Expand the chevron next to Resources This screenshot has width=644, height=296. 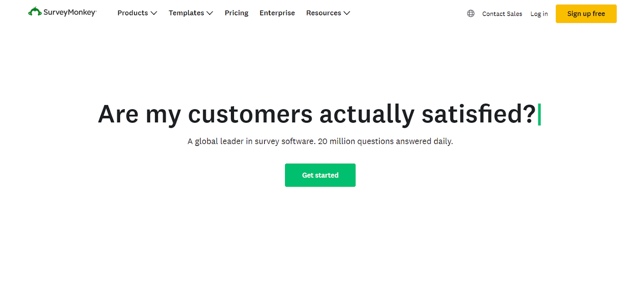tap(347, 13)
